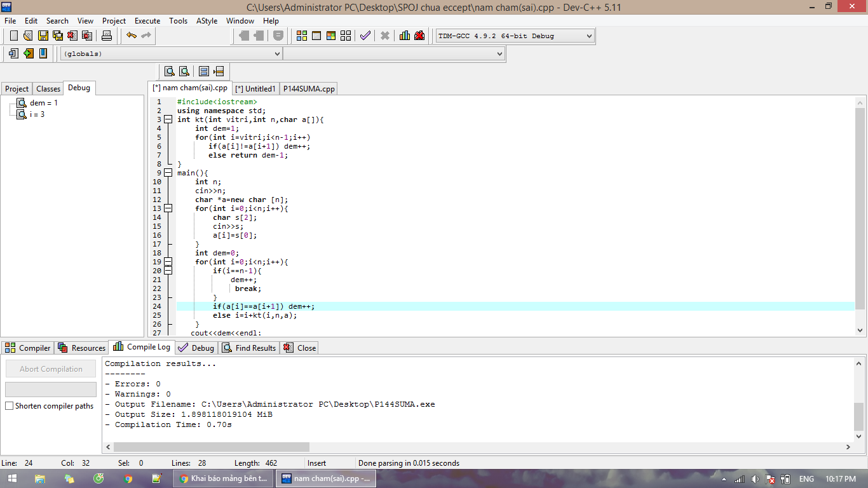Collapse the if block fold at line 20
The image size is (868, 488).
point(168,271)
